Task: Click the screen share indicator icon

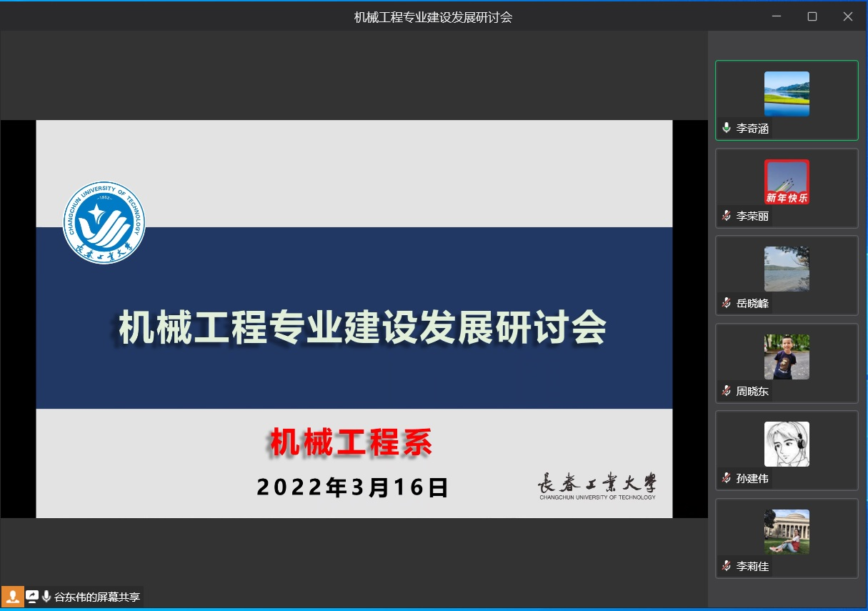Action: 32,597
